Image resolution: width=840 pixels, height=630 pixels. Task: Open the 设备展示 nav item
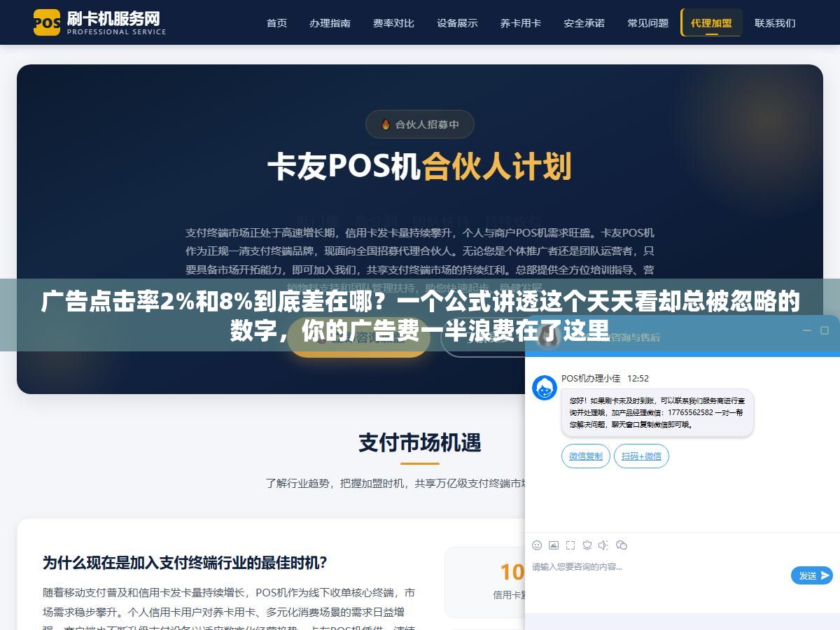pyautogui.click(x=457, y=22)
